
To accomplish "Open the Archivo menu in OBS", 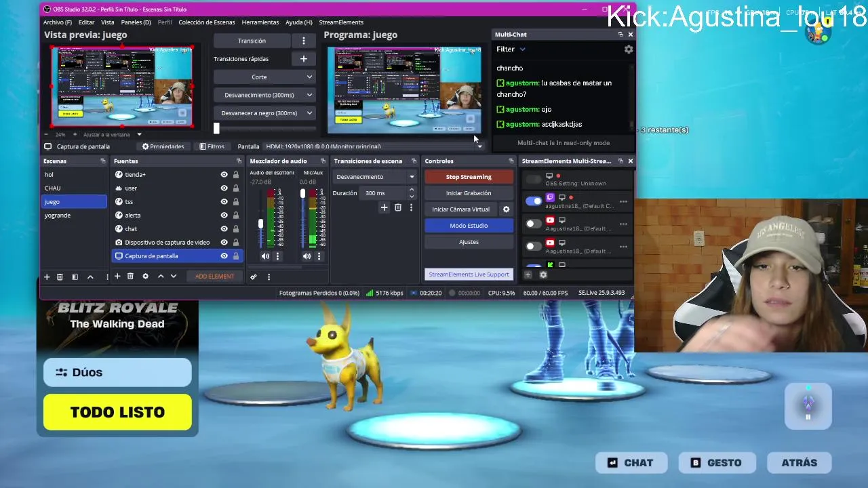I will (x=58, y=22).
